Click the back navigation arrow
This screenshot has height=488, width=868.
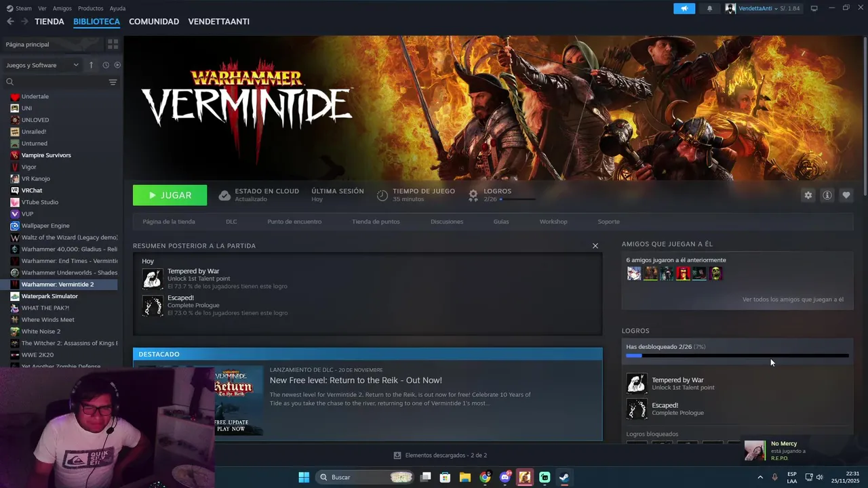coord(10,22)
